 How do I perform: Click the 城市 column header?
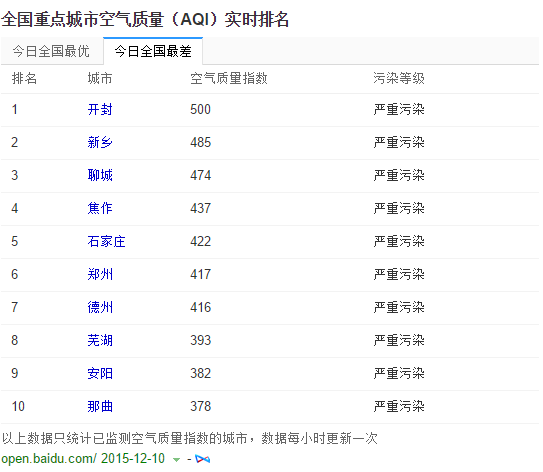click(x=100, y=79)
